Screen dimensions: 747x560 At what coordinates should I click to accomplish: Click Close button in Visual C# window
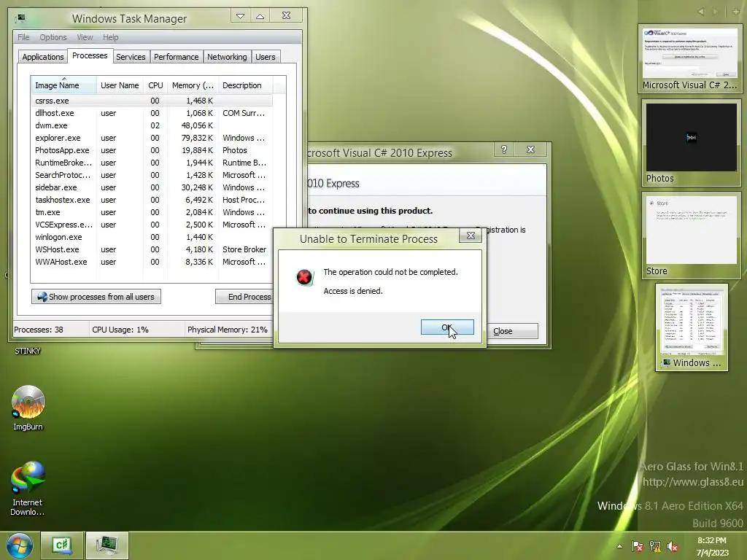[512, 331]
